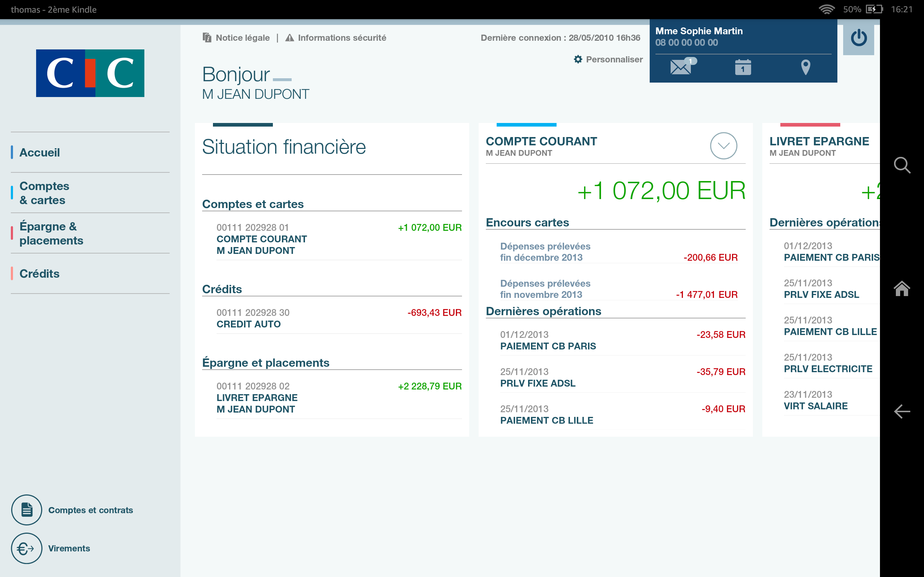Tap the Kindle back arrow

[x=902, y=411]
